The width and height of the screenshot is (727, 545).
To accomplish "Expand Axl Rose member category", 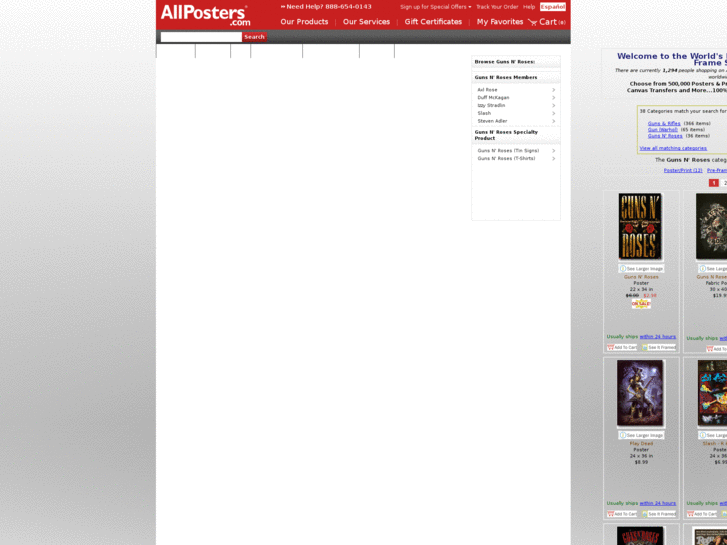I will 516,90.
